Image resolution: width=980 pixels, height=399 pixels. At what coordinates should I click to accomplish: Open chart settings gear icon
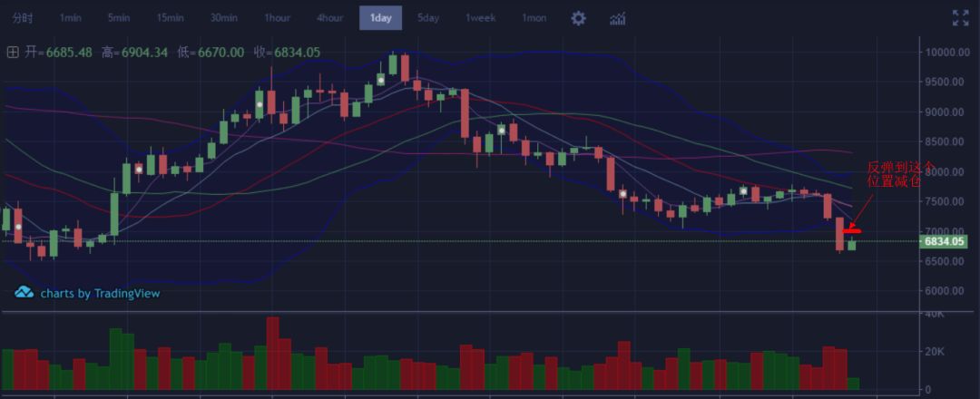[x=579, y=18]
